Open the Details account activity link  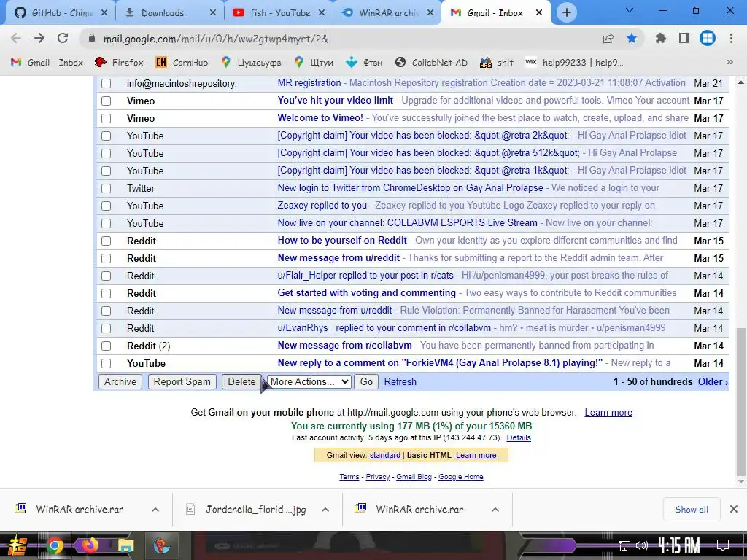point(519,437)
